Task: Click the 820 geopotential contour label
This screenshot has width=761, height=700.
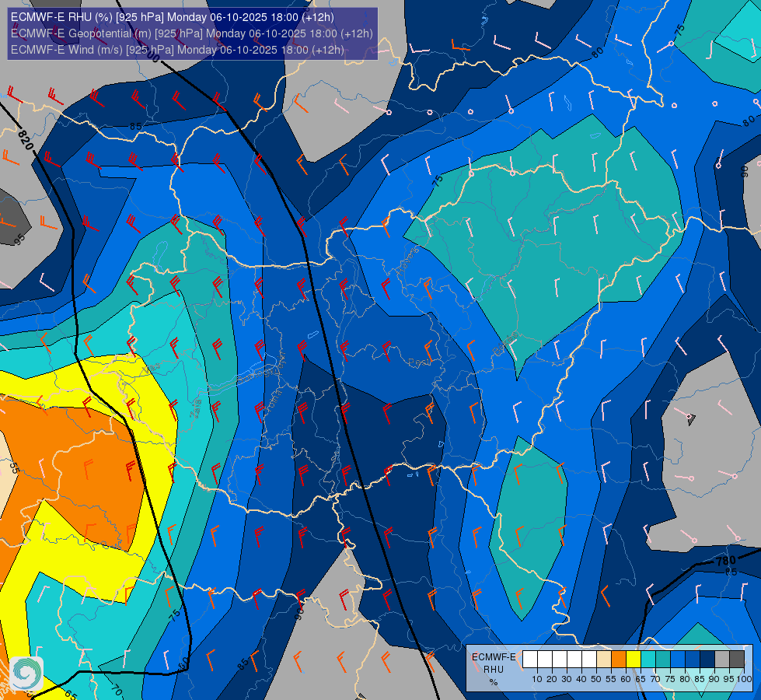Action: 26,139
